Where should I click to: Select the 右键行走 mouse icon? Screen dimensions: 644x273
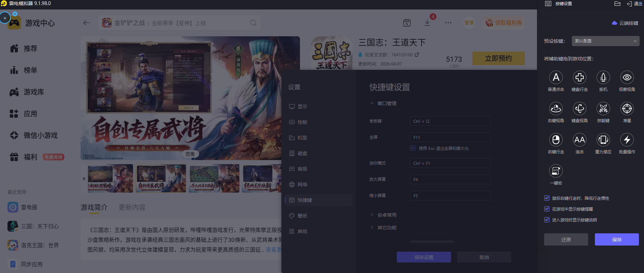556,140
